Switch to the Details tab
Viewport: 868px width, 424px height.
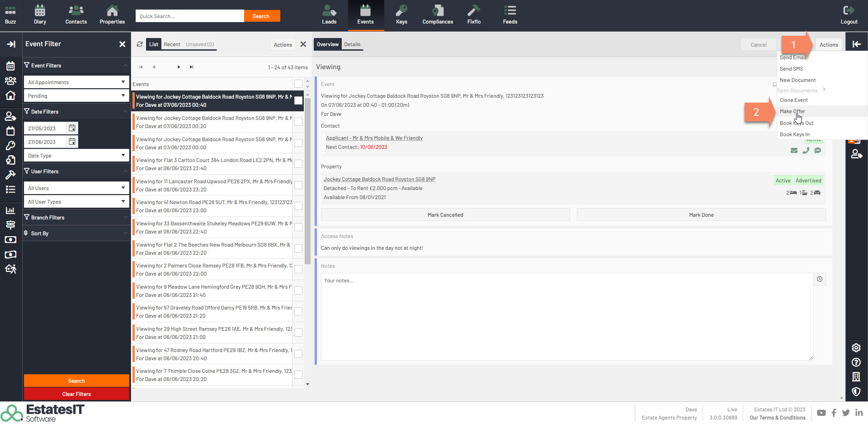(352, 44)
